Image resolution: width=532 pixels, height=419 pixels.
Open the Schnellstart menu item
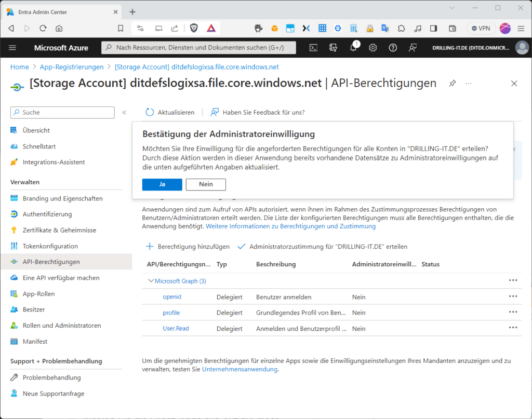[x=39, y=146]
